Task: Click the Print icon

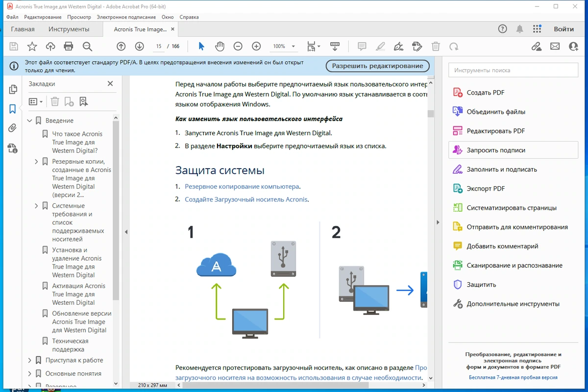Action: [69, 47]
